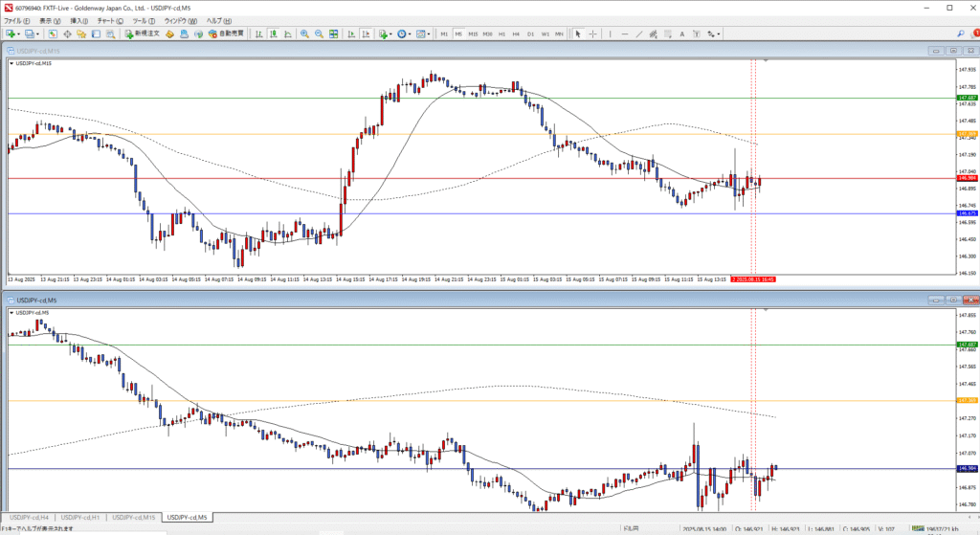The width and height of the screenshot is (980, 535).
Task: Select the vertical line drawing tool
Action: click(610, 33)
